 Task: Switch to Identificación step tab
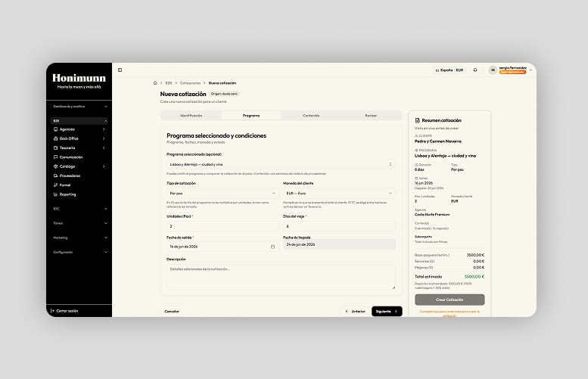pos(191,116)
